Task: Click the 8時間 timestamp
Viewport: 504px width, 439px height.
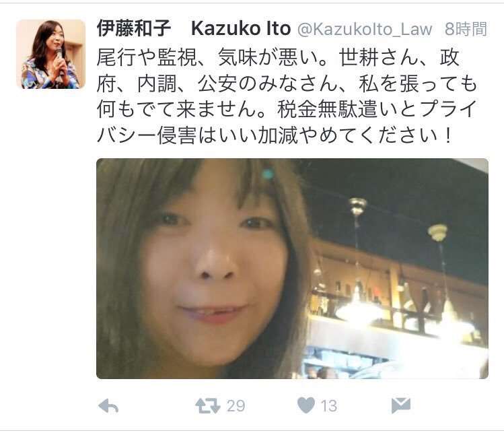Action: 466,29
